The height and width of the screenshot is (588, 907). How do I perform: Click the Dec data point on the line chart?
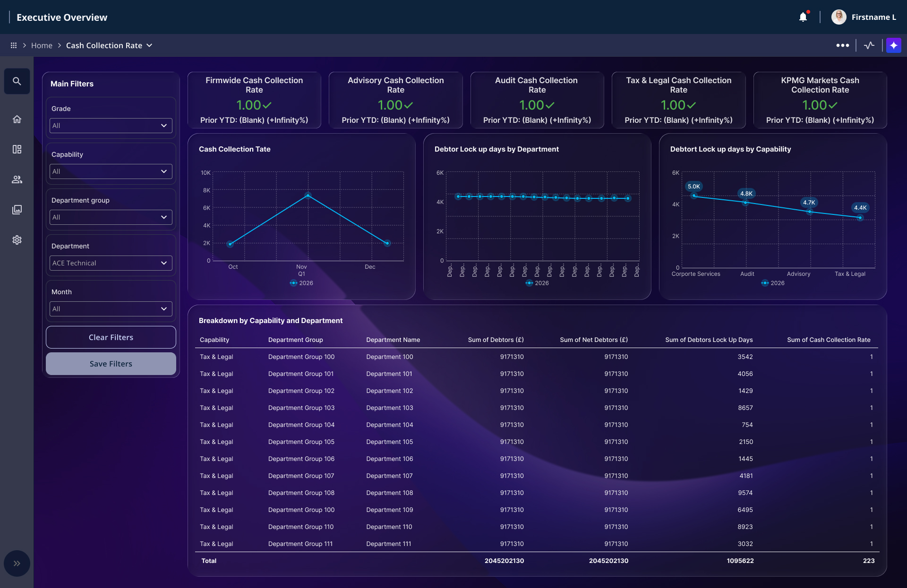pyautogui.click(x=387, y=243)
